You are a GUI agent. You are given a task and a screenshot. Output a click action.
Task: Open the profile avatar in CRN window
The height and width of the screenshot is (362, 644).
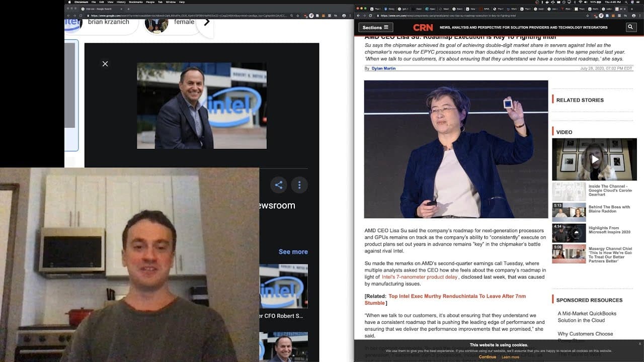(x=633, y=16)
